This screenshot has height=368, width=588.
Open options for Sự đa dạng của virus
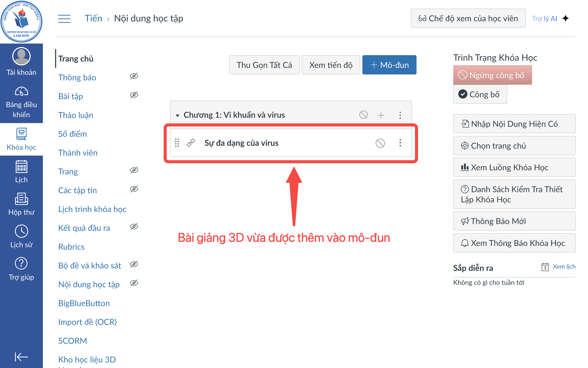point(400,143)
